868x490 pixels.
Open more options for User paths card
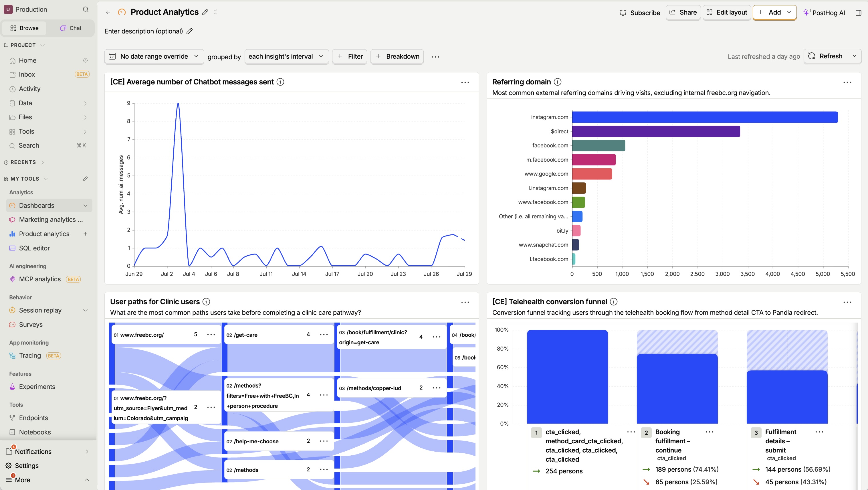[465, 302]
